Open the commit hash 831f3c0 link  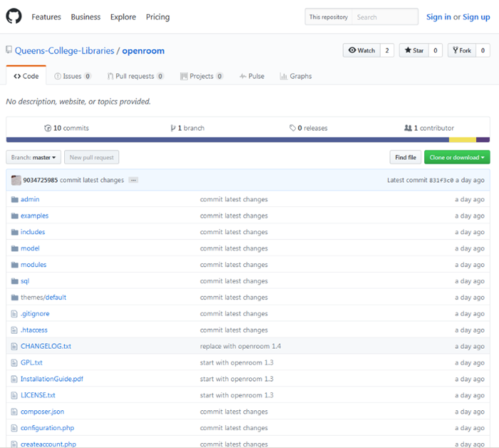[x=441, y=180]
